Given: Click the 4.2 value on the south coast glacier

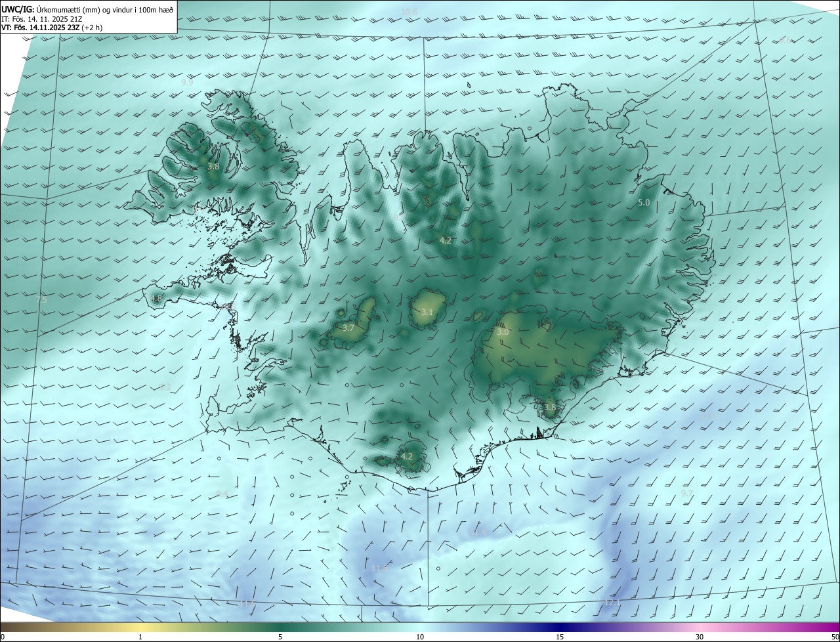Looking at the screenshot, I should (x=407, y=456).
